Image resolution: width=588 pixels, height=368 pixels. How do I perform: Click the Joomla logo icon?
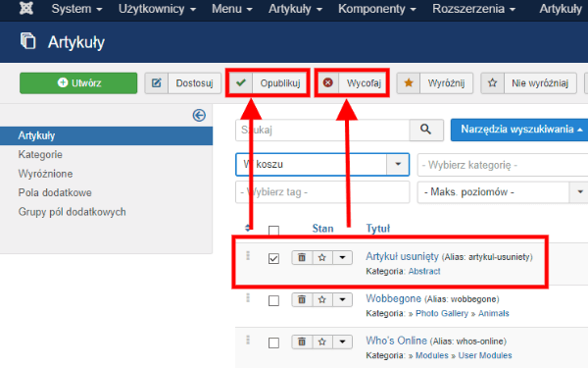[26, 8]
